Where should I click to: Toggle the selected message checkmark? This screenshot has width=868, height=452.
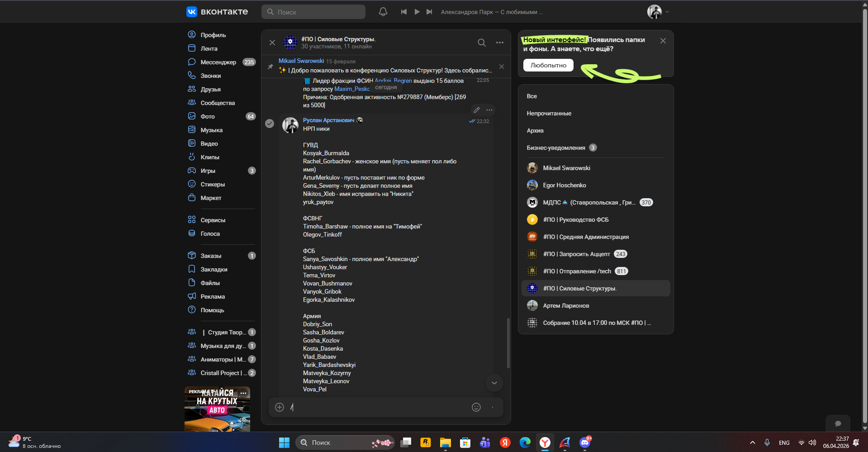[x=270, y=124]
